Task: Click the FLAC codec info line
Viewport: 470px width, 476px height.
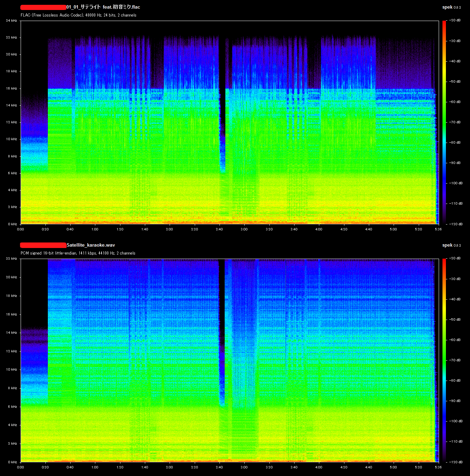Action: 78,15
